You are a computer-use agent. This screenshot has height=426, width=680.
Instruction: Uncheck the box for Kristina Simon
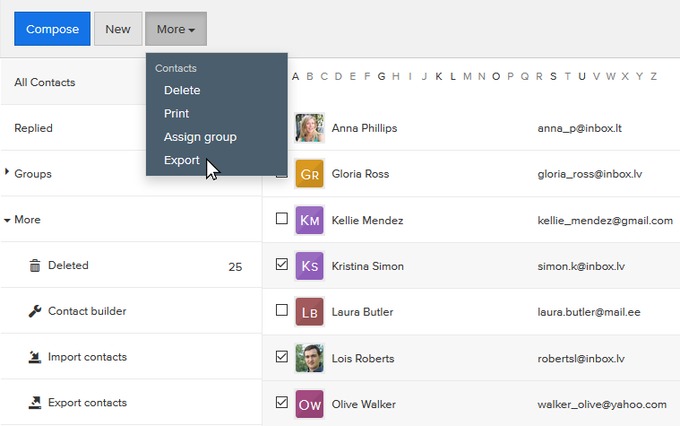[x=282, y=264]
